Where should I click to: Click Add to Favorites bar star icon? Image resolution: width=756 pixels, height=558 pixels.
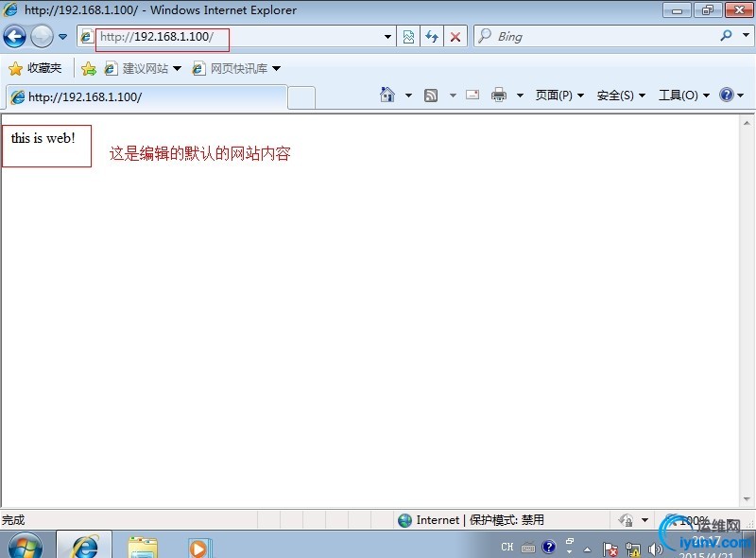89,68
